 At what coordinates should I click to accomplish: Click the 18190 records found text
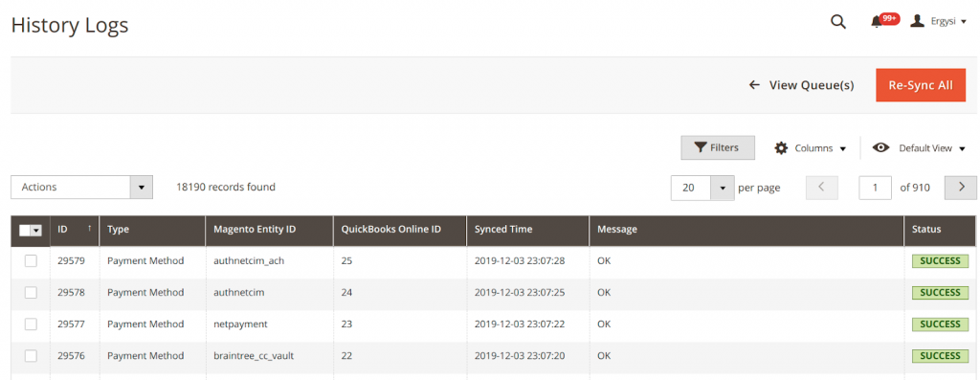coord(226,187)
